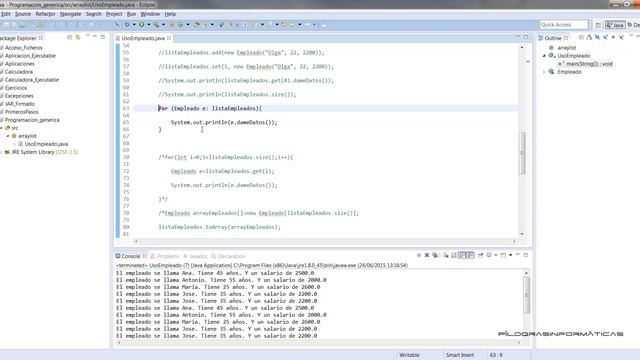Click Pin Console icon

480,255
